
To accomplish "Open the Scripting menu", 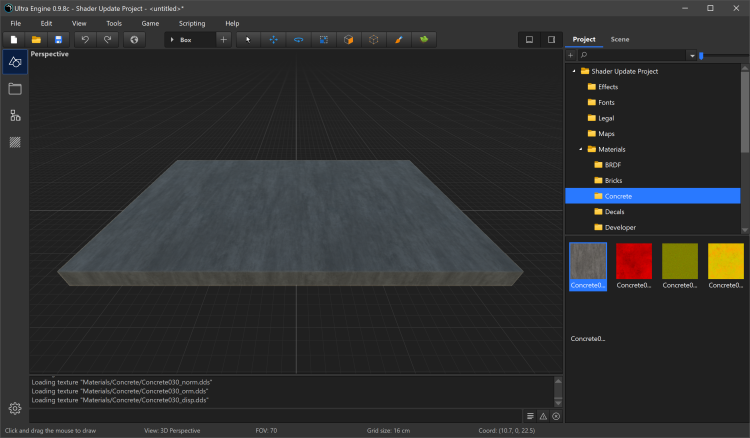I will click(x=191, y=23).
